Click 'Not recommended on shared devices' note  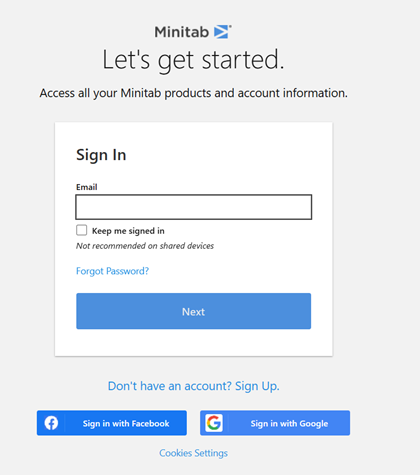point(145,246)
